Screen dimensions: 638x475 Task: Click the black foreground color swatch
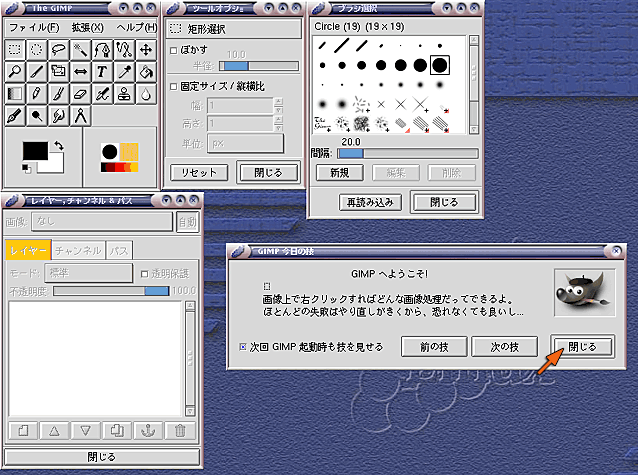(35, 149)
